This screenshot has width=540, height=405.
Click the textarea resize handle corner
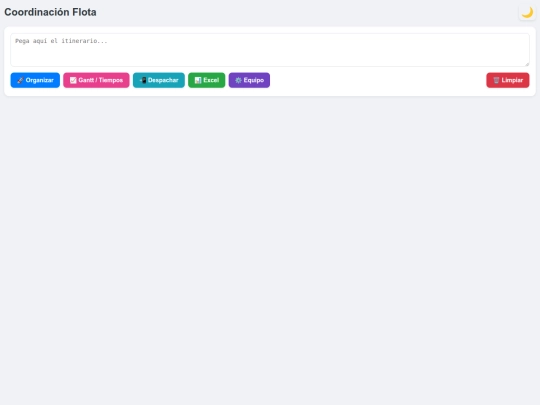(527, 64)
